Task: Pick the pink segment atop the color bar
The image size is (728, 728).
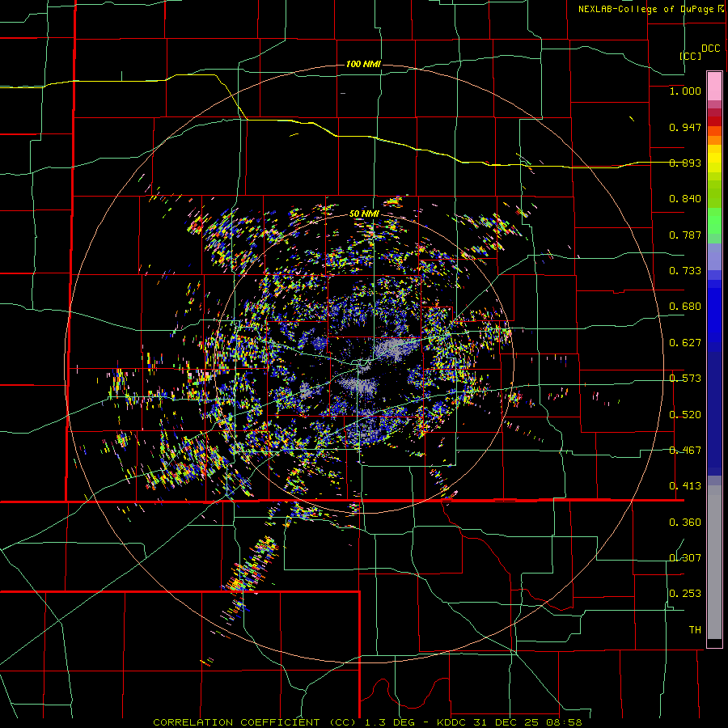Action: 714,86
